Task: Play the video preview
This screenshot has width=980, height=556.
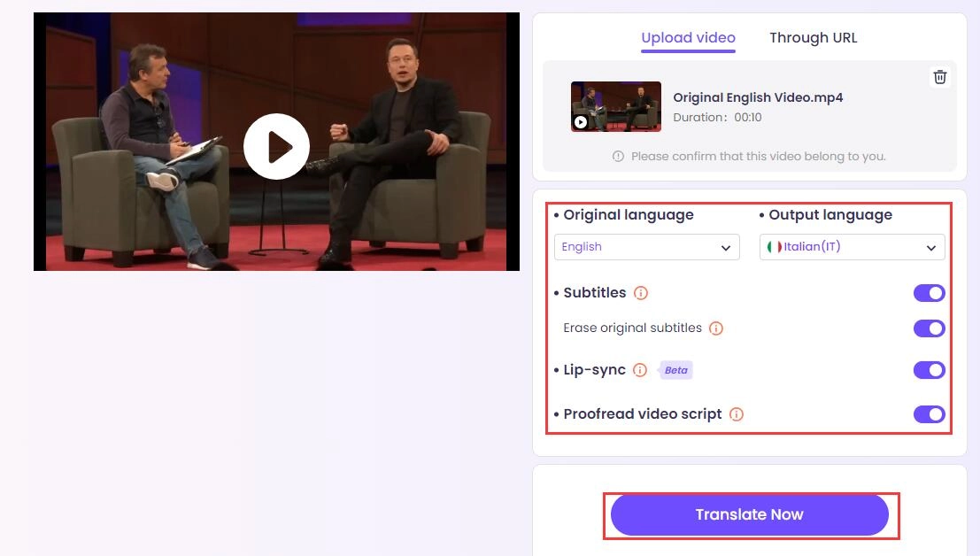Action: pyautogui.click(x=276, y=146)
